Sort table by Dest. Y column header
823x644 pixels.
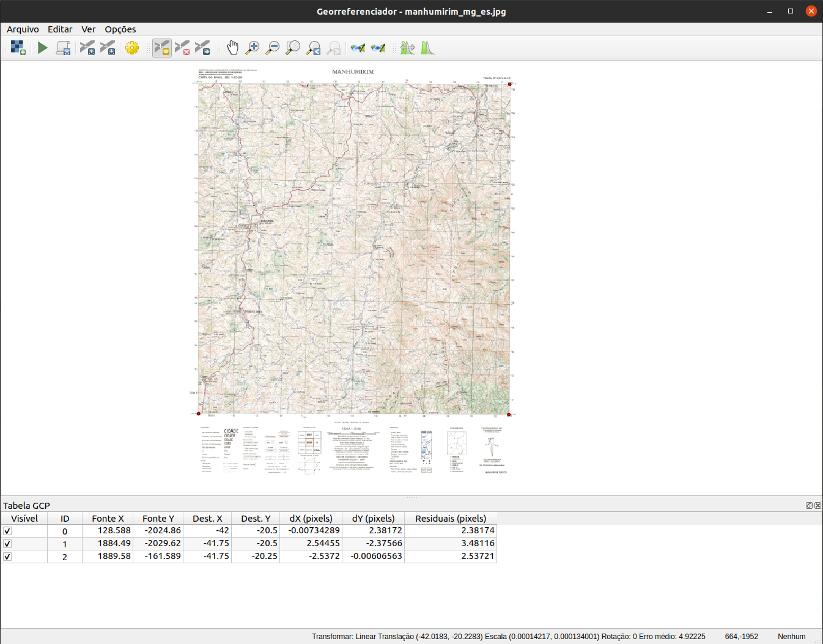(x=256, y=518)
